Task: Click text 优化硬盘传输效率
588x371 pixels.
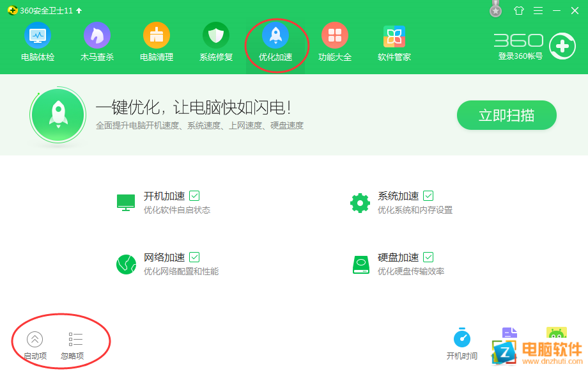Action: [x=411, y=272]
